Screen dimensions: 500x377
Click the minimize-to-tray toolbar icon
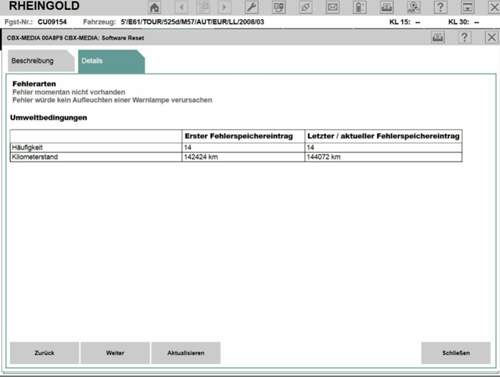(x=467, y=7)
